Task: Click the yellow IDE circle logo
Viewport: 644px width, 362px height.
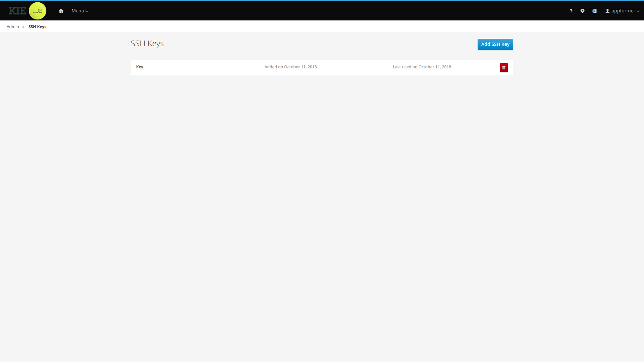Action: click(37, 11)
